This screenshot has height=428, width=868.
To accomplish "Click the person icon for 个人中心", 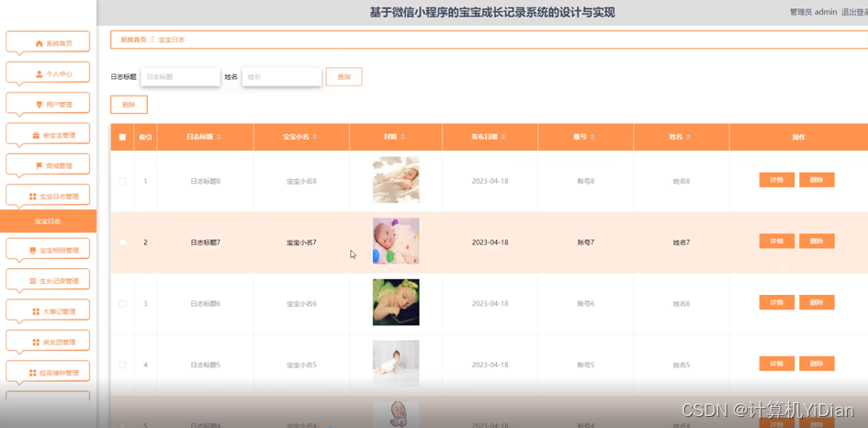I will (39, 73).
